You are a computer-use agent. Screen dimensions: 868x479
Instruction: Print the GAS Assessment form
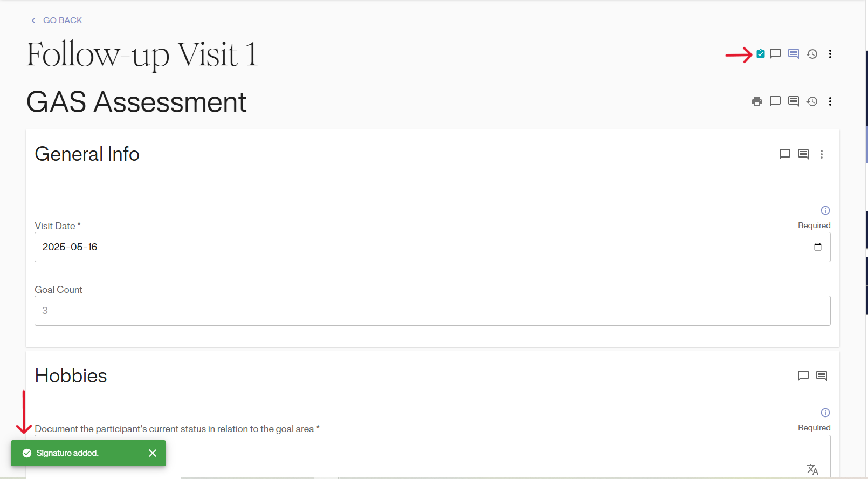(x=757, y=101)
